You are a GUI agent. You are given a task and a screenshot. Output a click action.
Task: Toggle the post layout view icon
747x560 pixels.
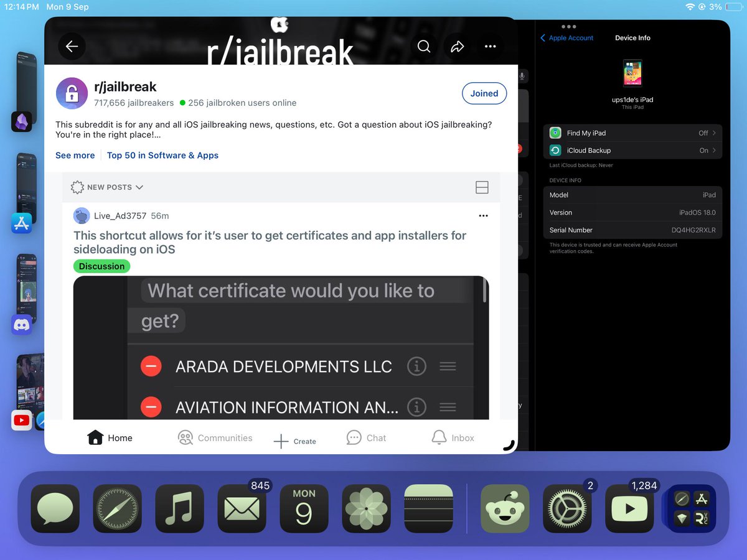click(482, 187)
